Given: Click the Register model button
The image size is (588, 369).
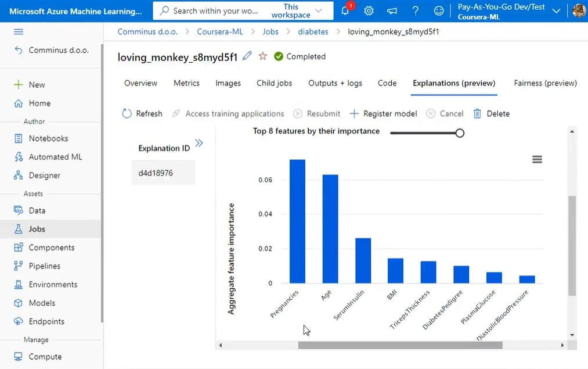Looking at the screenshot, I should [x=384, y=114].
